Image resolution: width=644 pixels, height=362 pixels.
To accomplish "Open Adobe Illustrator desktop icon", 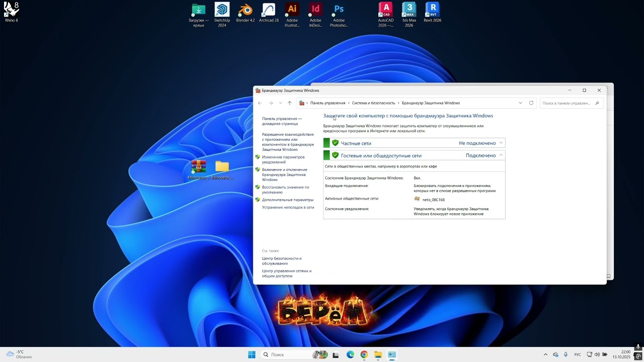I will (x=292, y=15).
